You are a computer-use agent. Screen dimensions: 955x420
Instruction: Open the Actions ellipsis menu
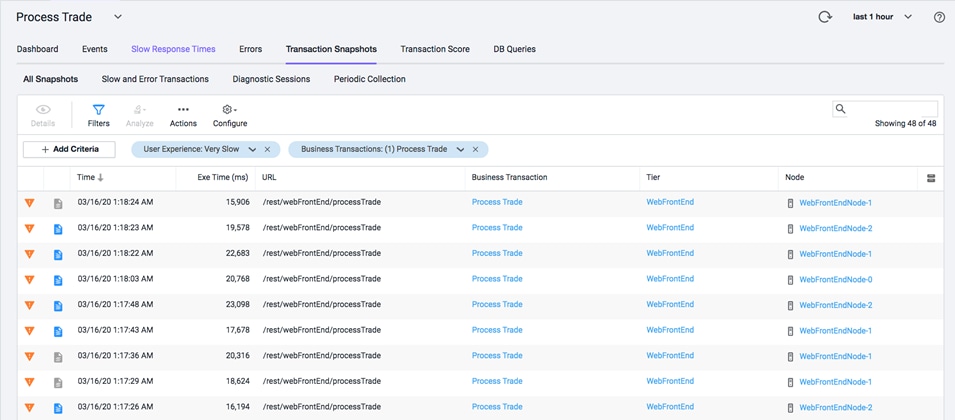click(183, 115)
